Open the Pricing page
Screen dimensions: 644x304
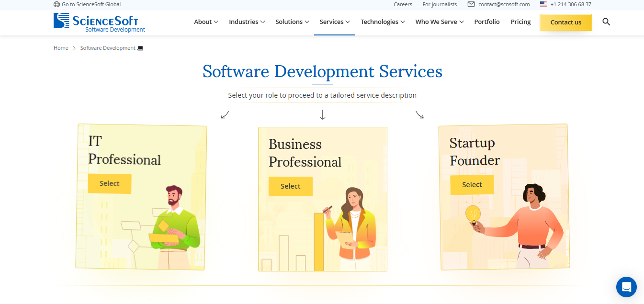(520, 22)
